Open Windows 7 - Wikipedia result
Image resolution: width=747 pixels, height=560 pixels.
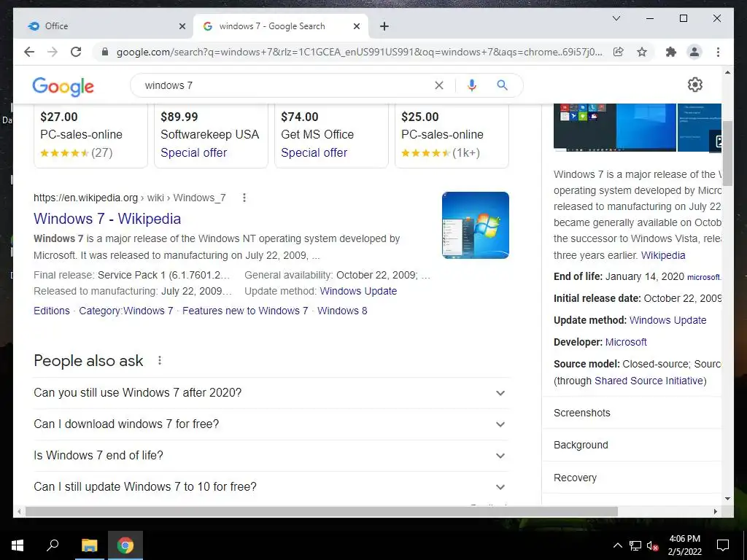coord(107,219)
